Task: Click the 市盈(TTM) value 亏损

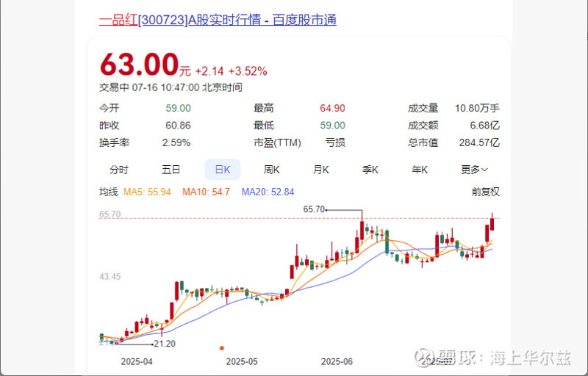Action: [335, 142]
